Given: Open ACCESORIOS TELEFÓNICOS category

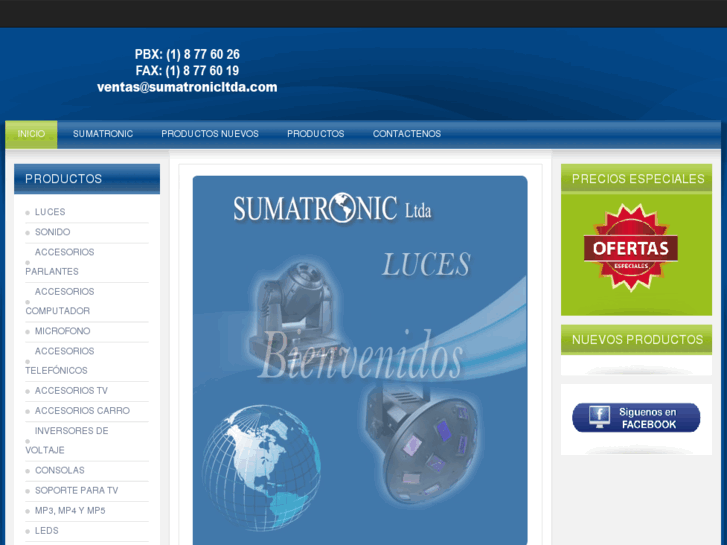Looking at the screenshot, I should 60,361.
